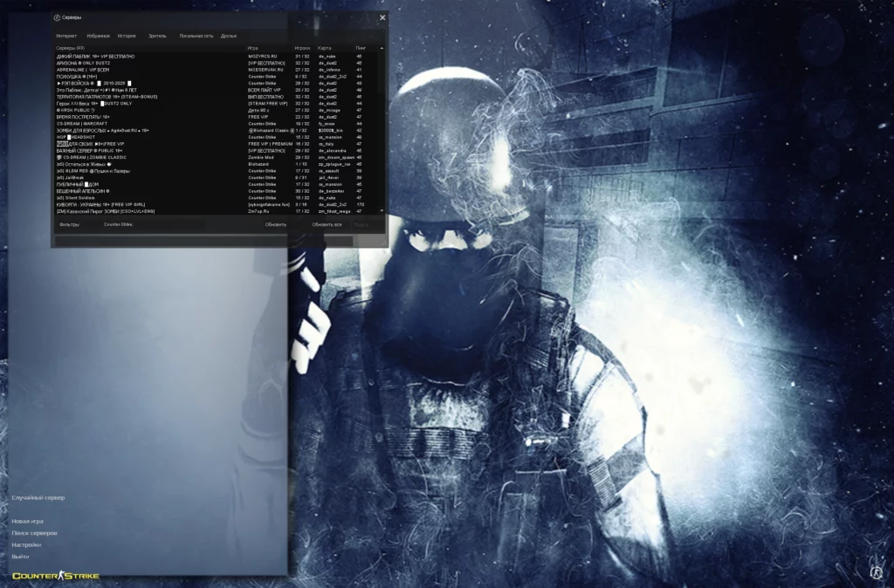Sort servers by Карта column header
The width and height of the screenshot is (894, 588).
325,48
